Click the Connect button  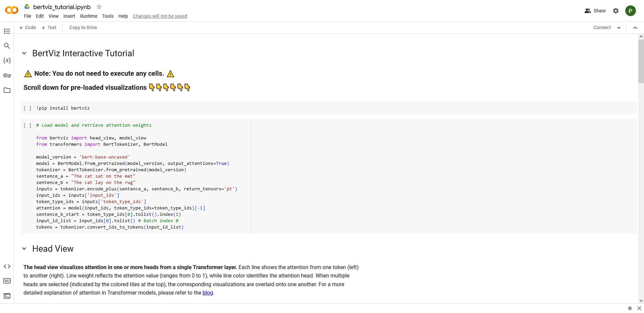pos(602,27)
